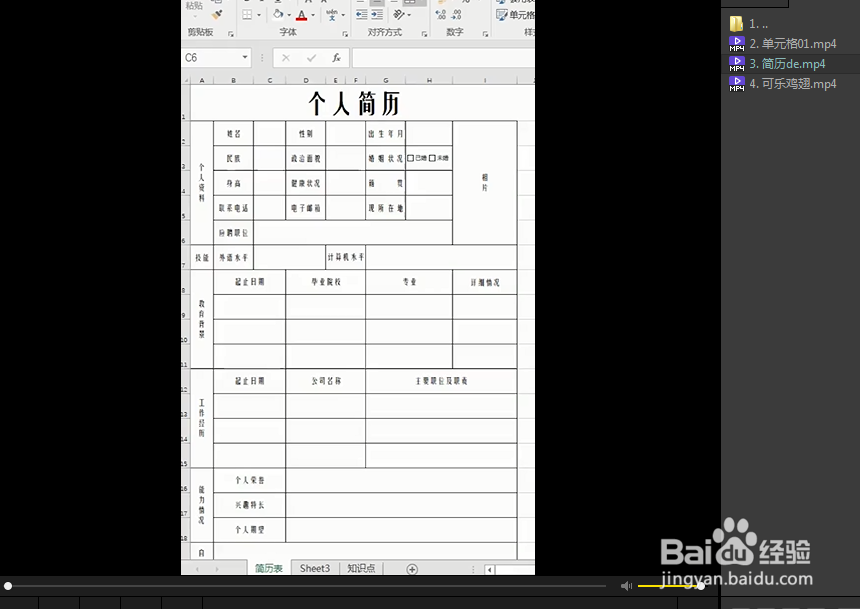Click the decrease indent icon
Screen dimensions: 860x609
click(362, 15)
